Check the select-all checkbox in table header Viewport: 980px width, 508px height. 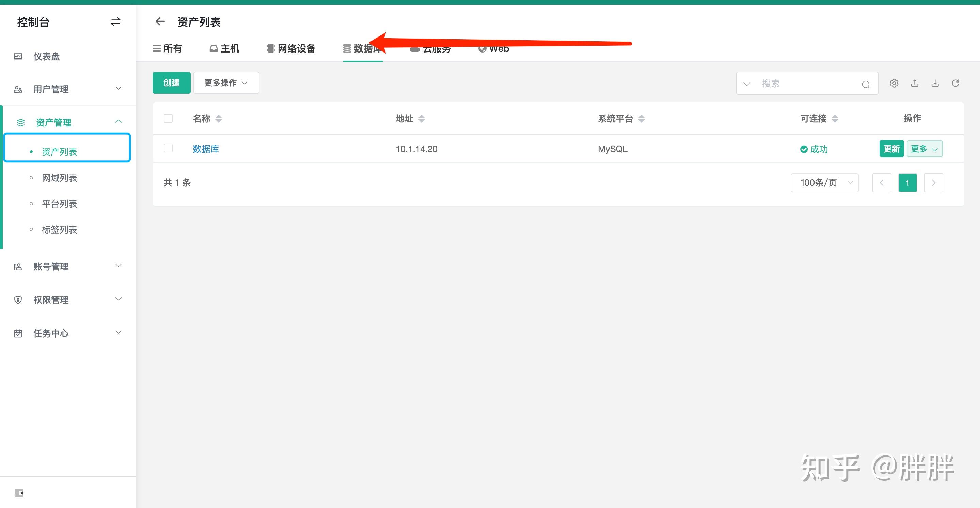tap(168, 118)
